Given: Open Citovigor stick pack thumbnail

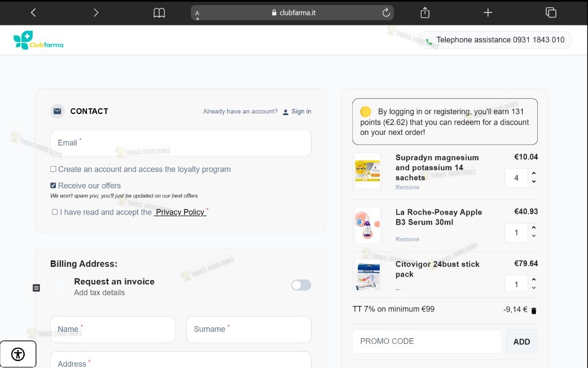Looking at the screenshot, I should pyautogui.click(x=367, y=275).
